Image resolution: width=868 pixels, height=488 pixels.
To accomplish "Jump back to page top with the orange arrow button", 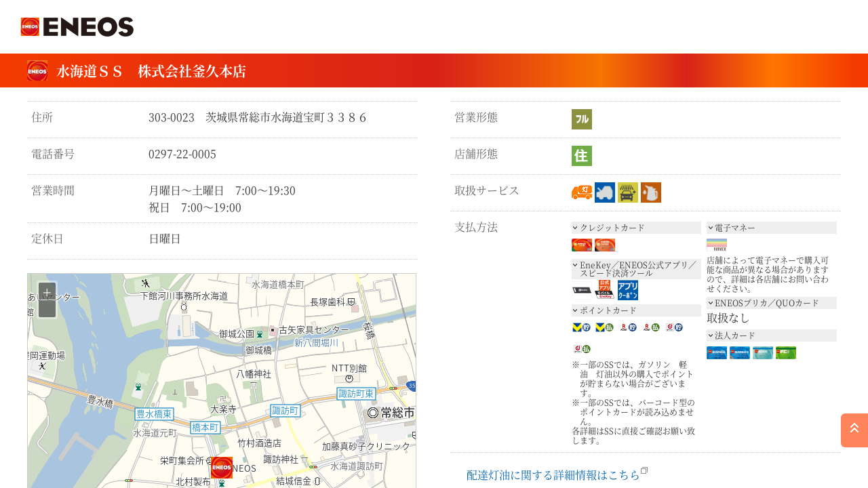I will point(854,430).
